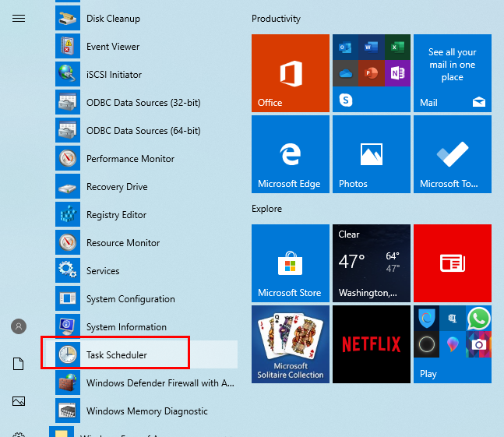This screenshot has width=504, height=437.
Task: Open Services gears icon
Action: click(x=68, y=270)
